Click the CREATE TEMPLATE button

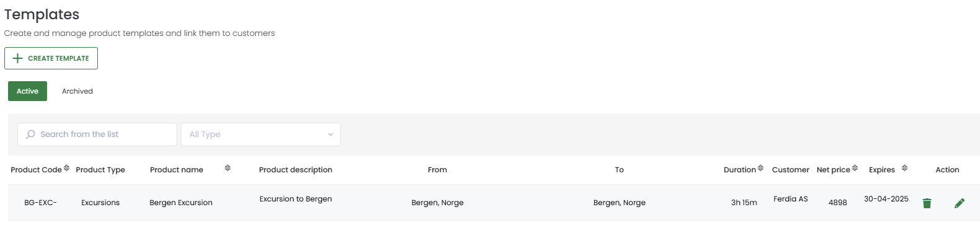point(51,58)
